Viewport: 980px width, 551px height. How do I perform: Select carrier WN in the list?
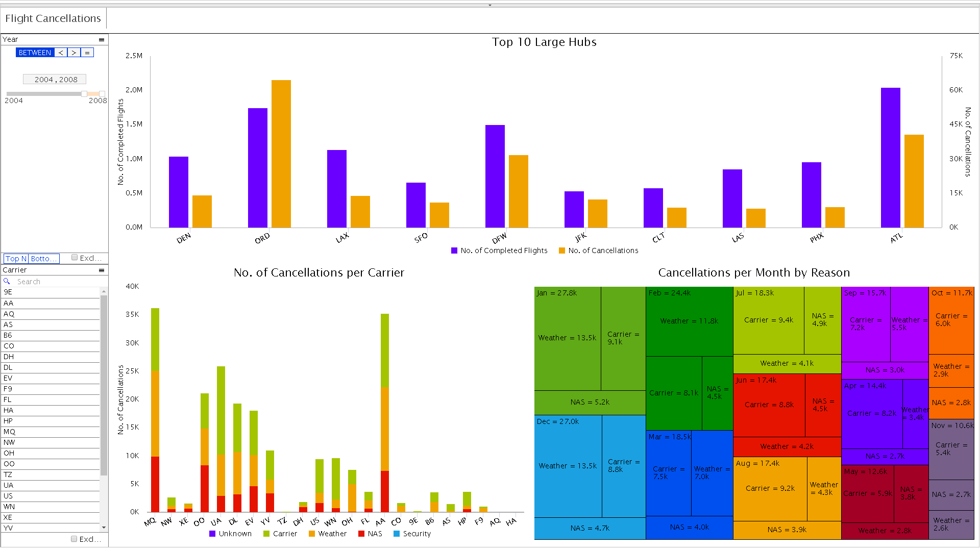(x=50, y=507)
